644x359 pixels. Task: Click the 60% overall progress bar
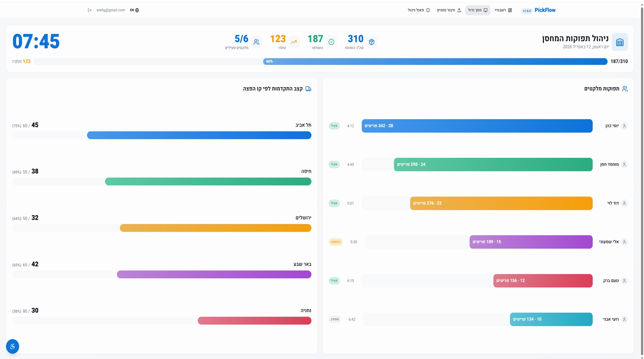click(x=435, y=61)
